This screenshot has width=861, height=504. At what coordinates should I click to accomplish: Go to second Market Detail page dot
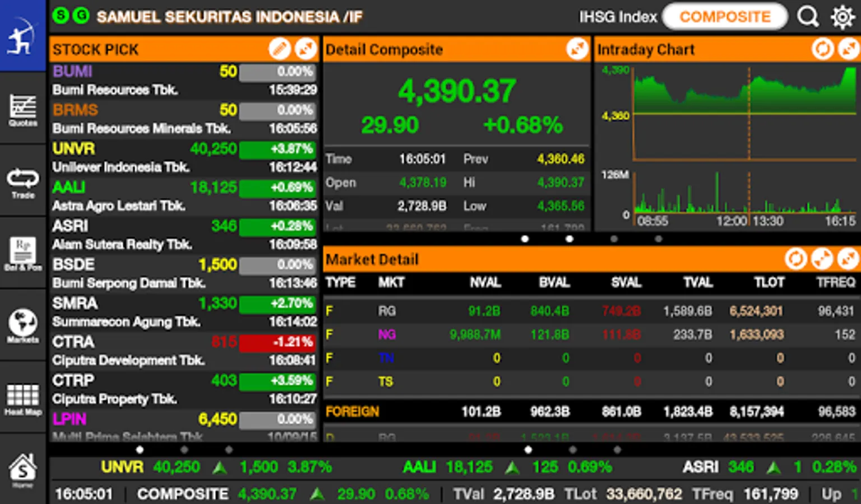click(572, 450)
